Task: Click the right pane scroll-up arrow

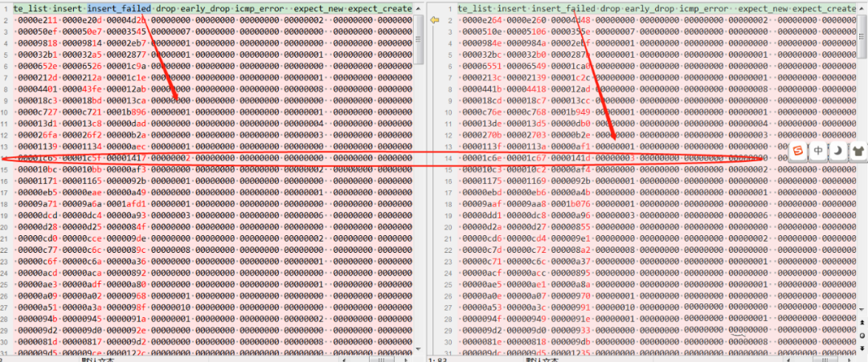Action: pos(862,8)
